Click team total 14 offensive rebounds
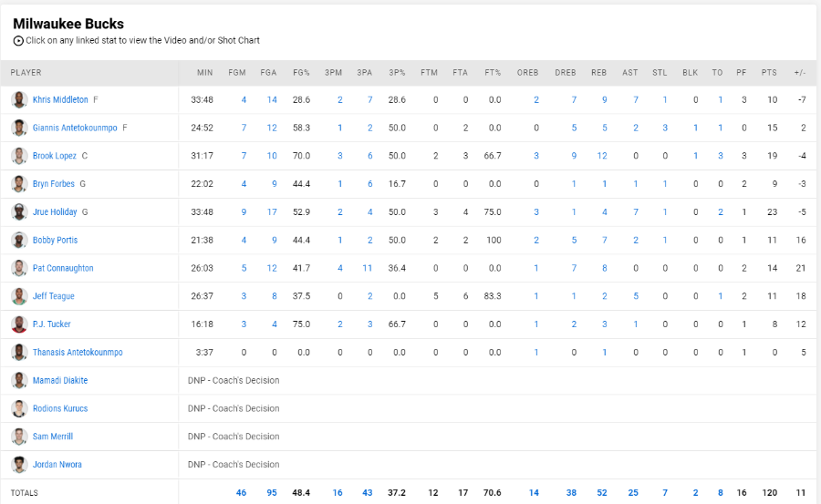Image resolution: width=821 pixels, height=504 pixels. (x=534, y=493)
